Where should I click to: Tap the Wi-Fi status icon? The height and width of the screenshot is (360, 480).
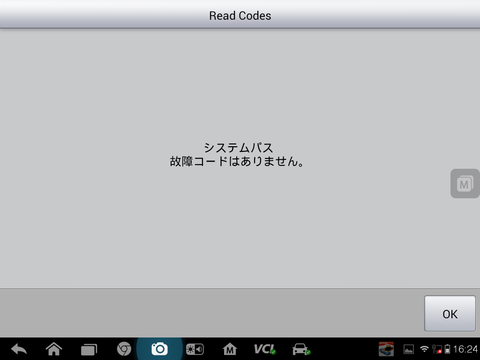424,349
